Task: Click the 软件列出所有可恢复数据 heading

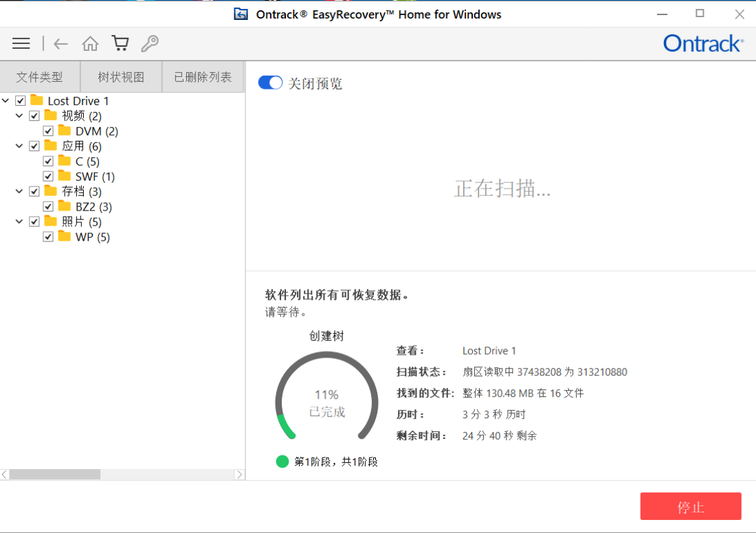Action: tap(337, 295)
